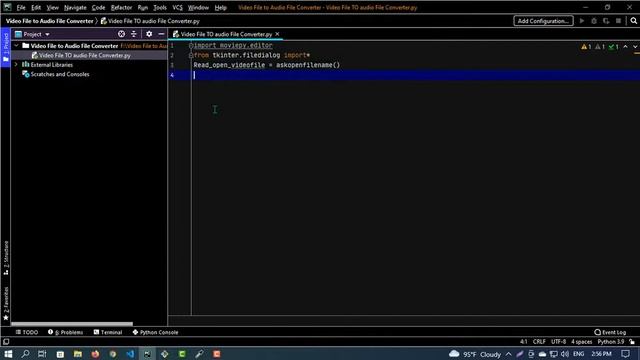Show hidden system tray icons chevron
Screen dimensions: 640x360
509,354
